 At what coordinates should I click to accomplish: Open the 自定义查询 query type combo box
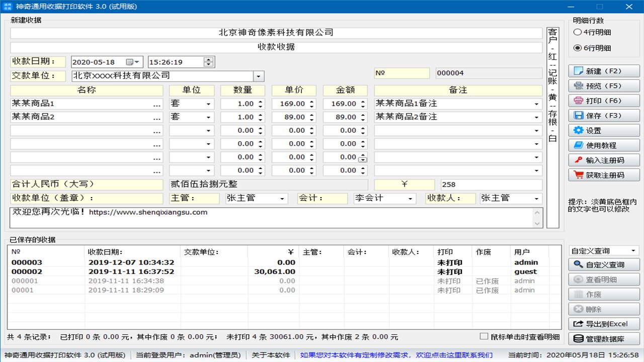[633, 250]
